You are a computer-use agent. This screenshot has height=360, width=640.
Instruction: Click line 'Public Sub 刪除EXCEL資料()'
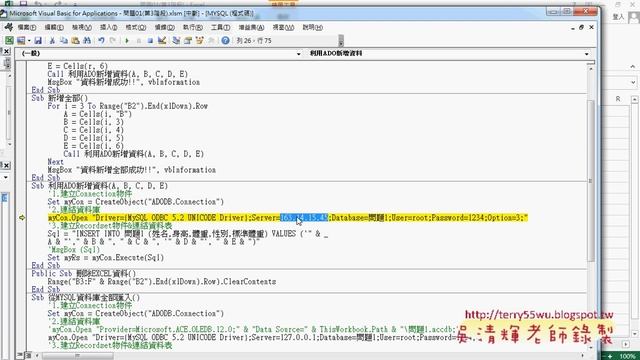point(84,273)
